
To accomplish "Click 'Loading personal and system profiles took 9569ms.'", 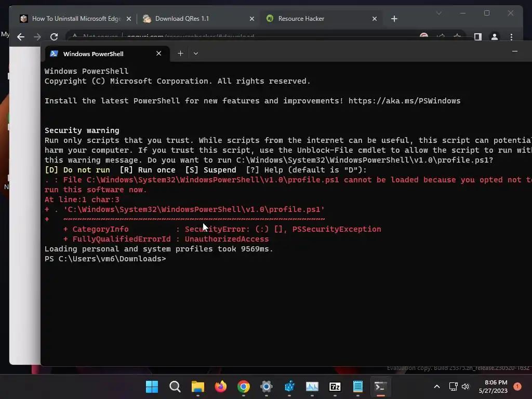I will click(159, 249).
